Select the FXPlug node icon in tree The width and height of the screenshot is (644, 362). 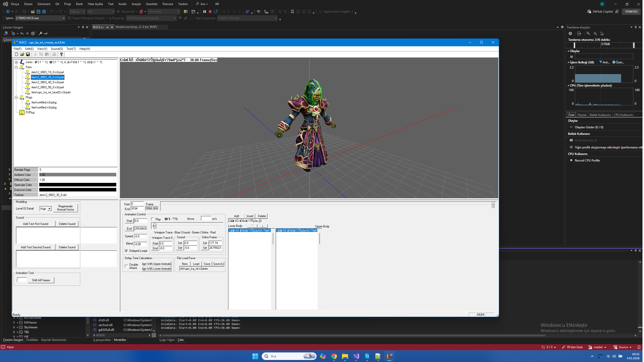[x=22, y=112]
